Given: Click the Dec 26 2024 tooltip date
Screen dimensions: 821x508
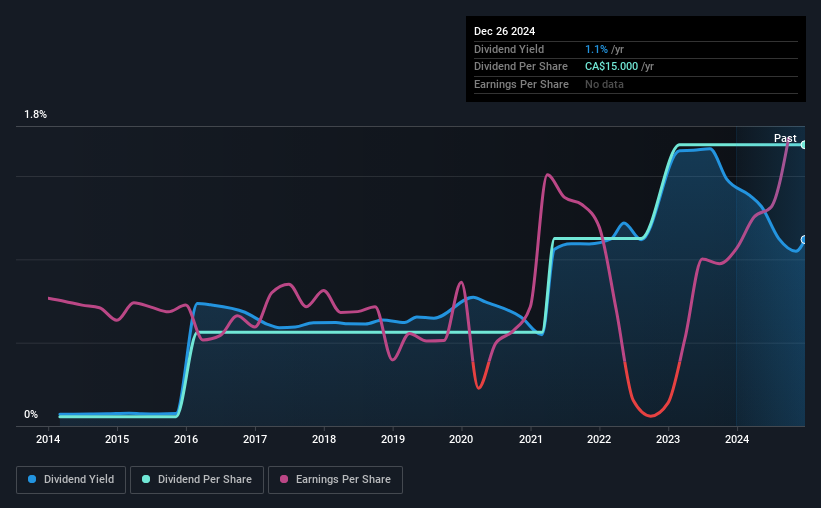Looking at the screenshot, I should tap(504, 31).
